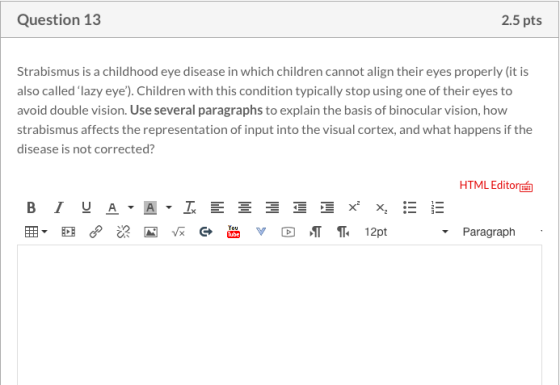The width and height of the screenshot is (560, 385).
Task: Click the blue V plugin icon
Action: coord(261,232)
